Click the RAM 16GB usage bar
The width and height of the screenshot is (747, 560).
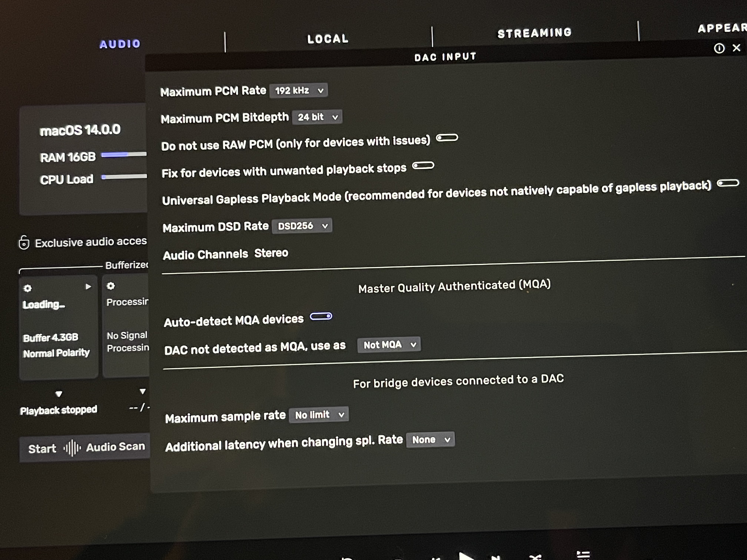124,154
